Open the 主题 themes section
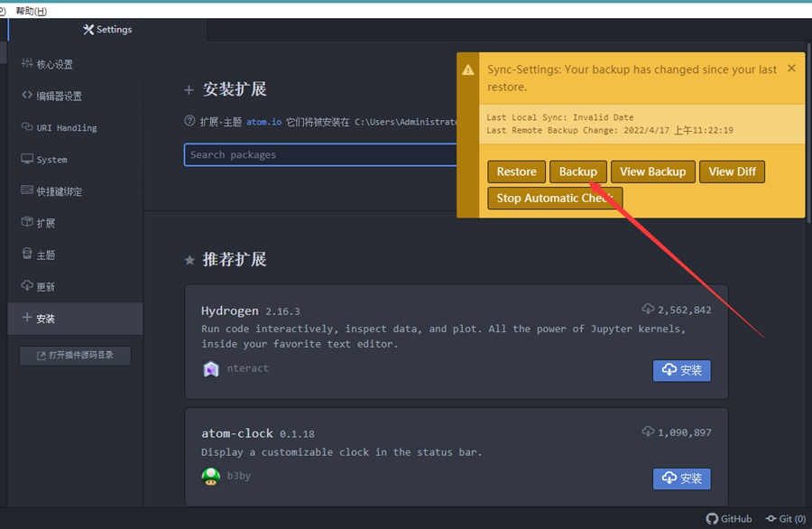Viewport: 812px width, 529px height. [45, 255]
